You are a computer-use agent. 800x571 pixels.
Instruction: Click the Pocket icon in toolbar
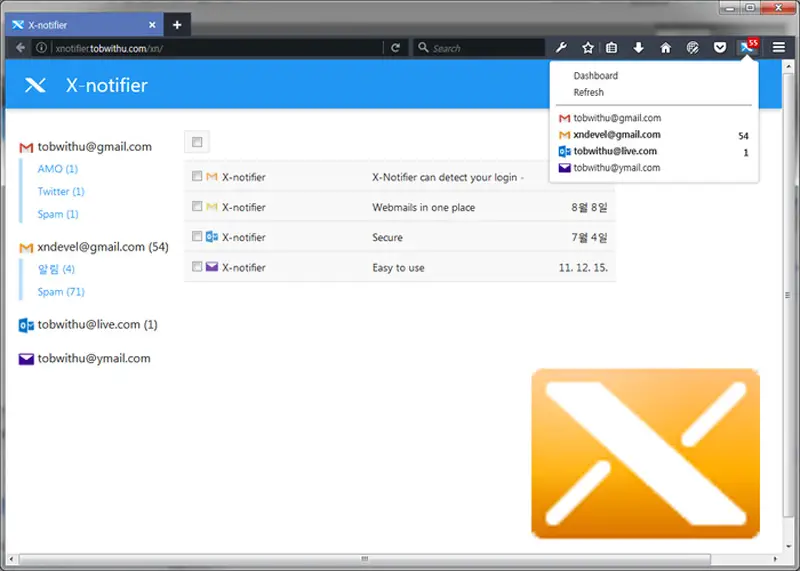(720, 48)
